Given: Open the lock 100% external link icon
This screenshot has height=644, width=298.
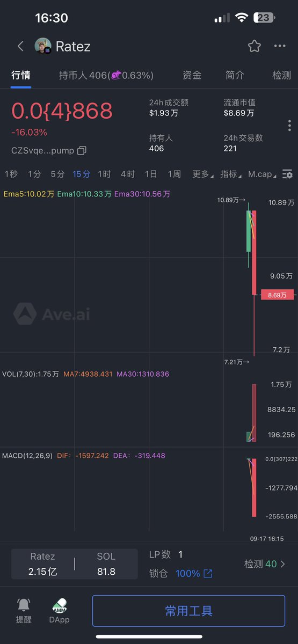Looking at the screenshot, I should click(x=208, y=574).
